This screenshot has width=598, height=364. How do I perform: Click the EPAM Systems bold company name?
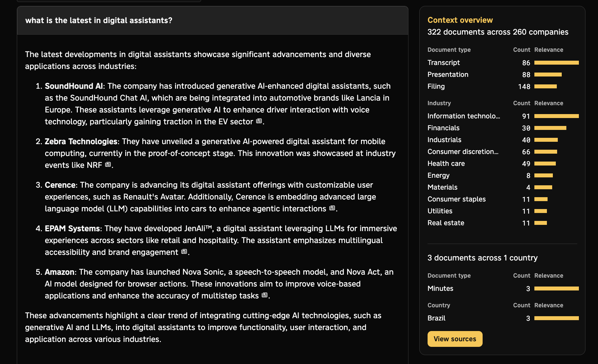(72, 228)
